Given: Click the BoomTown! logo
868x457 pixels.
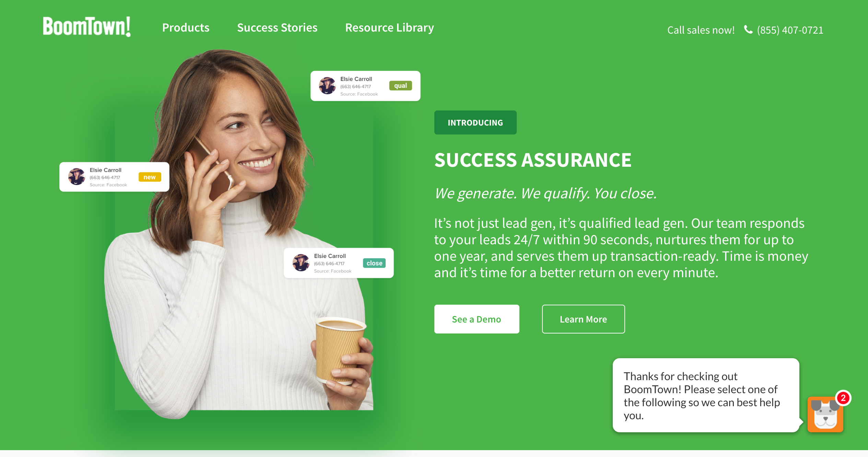Looking at the screenshot, I should coord(86,27).
